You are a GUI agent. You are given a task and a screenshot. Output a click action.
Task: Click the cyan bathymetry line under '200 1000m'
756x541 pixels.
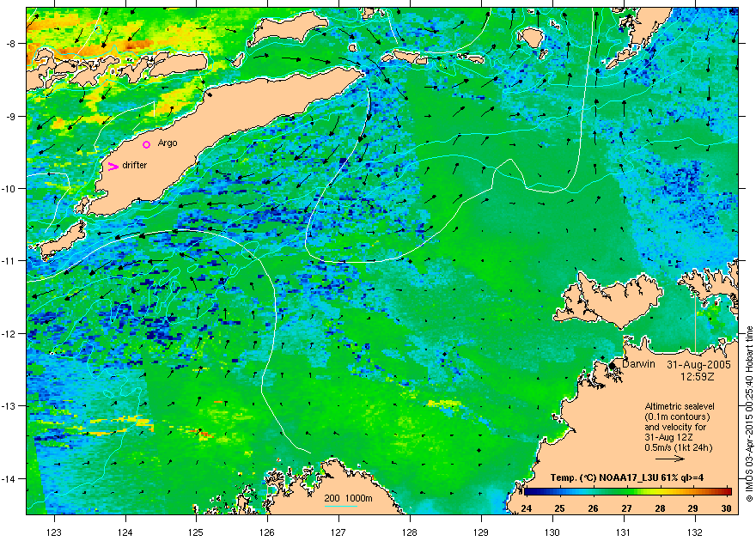pyautogui.click(x=341, y=506)
